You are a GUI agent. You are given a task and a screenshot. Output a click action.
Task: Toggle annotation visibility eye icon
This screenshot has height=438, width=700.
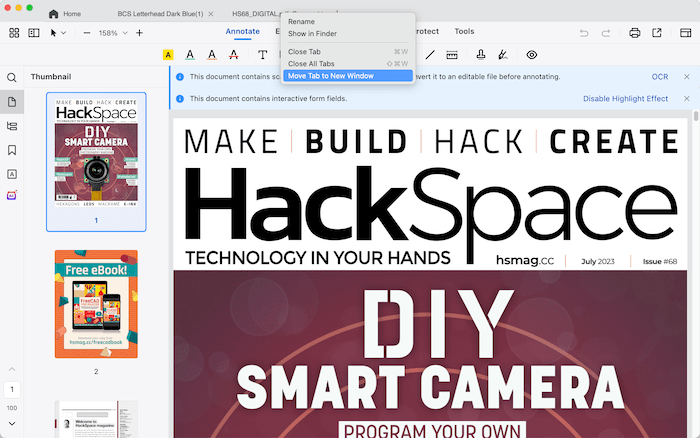click(x=531, y=55)
